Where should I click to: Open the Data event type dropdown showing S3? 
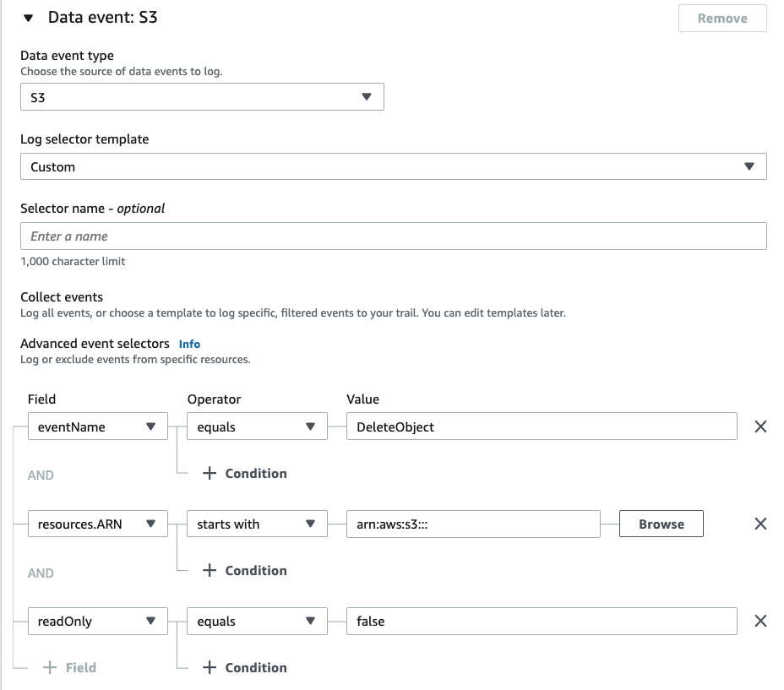(x=202, y=96)
